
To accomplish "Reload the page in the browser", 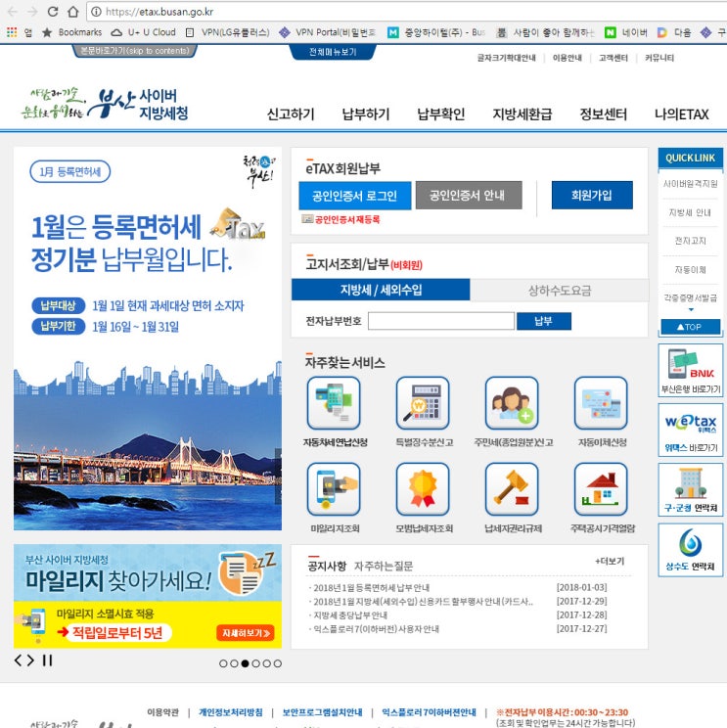I will tap(53, 12).
